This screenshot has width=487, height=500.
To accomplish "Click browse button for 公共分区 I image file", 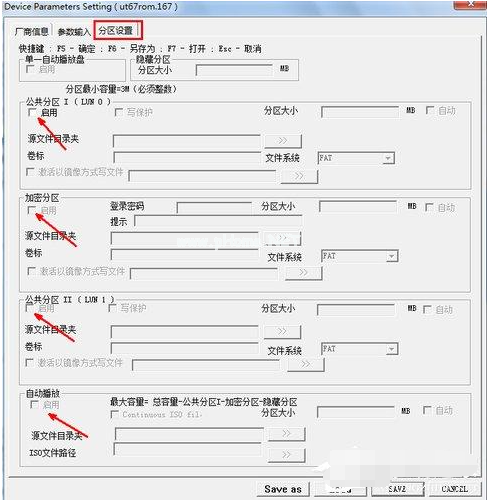I will coord(299,176).
